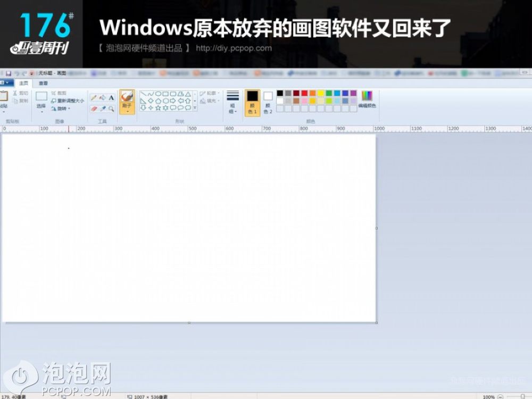Screen dimensions: 532x399
Task: Pick the Oval callout shape
Action: [x=180, y=107]
